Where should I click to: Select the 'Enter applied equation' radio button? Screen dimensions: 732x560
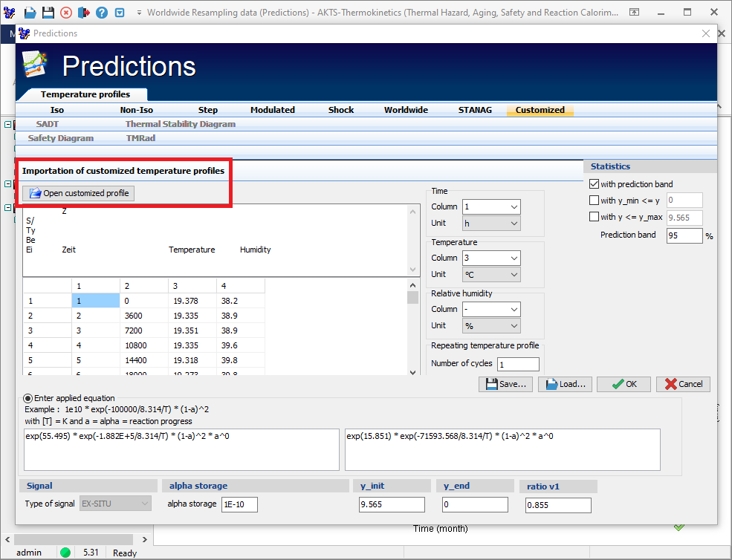pos(27,397)
